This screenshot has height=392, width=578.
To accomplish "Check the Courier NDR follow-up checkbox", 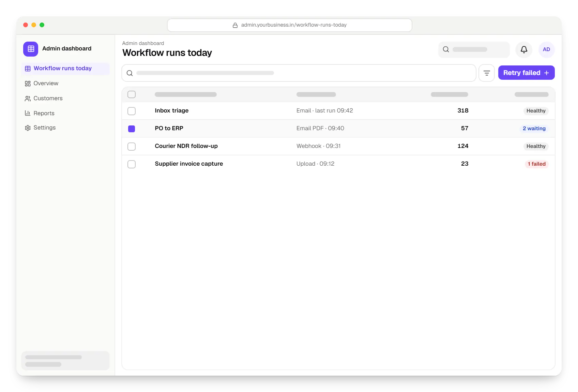I will 132,147.
